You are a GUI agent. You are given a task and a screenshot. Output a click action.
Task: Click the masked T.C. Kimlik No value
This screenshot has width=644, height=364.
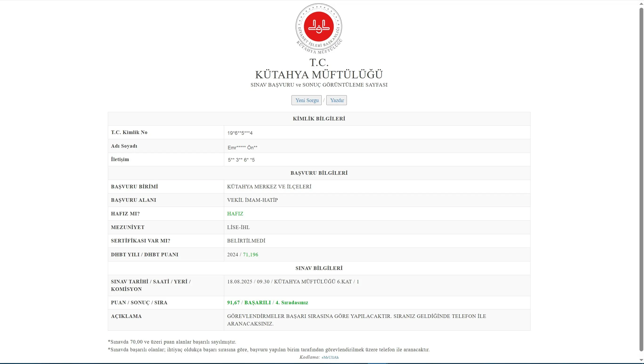240,133
